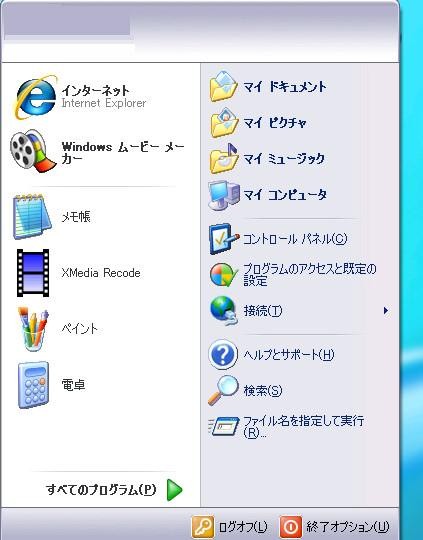Click the 検索 magnifying glass icon

coord(223,390)
